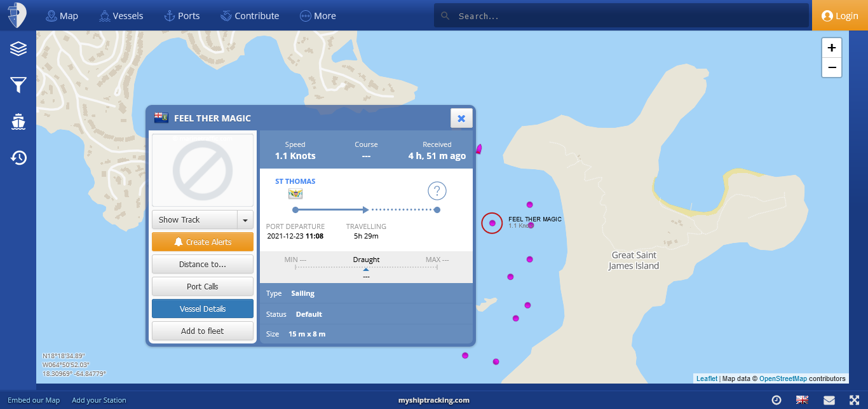Click the footer clock icon
Screen dimensions: 868x409
776,400
